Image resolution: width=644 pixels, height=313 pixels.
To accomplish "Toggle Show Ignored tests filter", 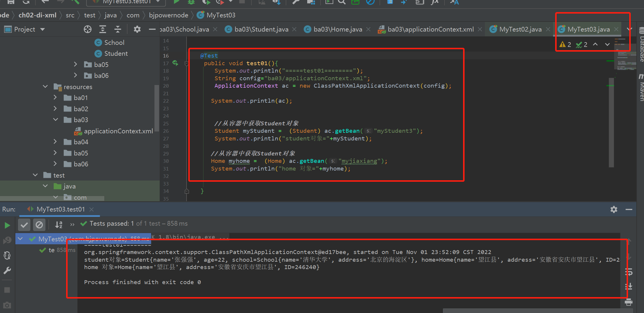I will point(39,225).
